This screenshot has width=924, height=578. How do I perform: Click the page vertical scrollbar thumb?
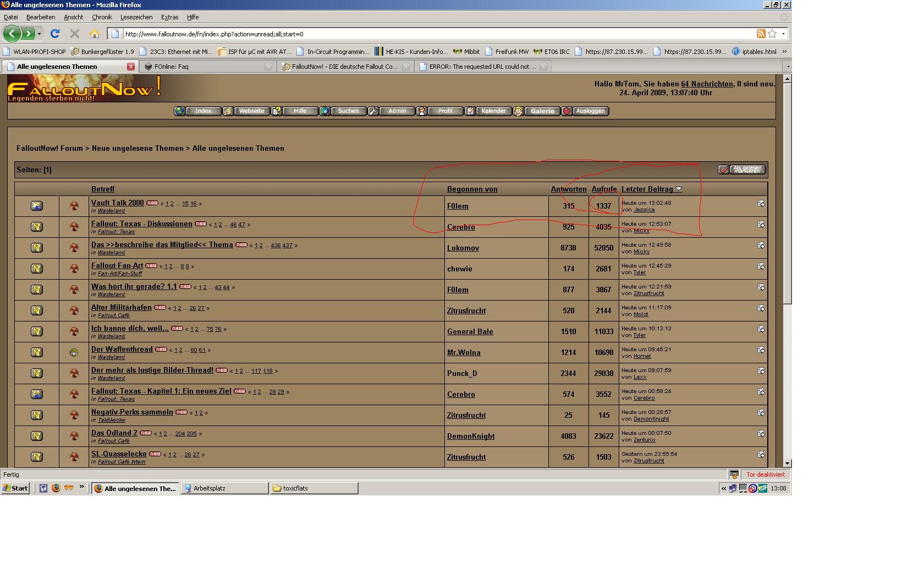click(787, 193)
